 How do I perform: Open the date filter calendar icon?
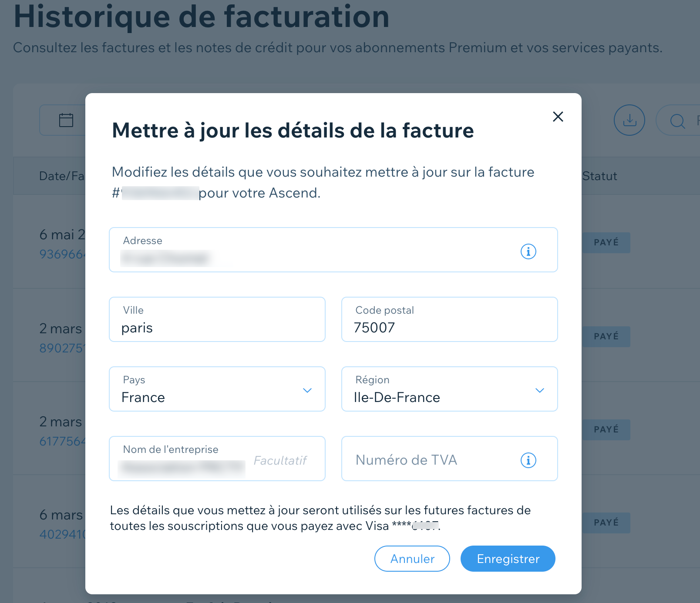pyautogui.click(x=66, y=120)
